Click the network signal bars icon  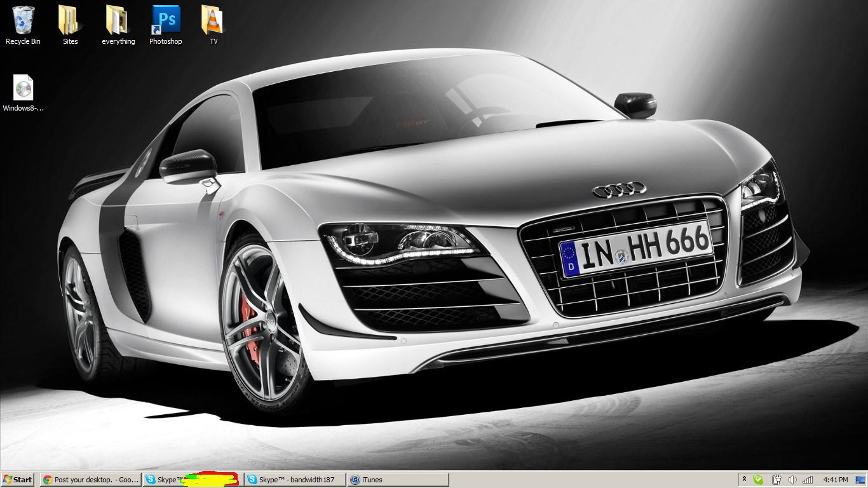808,480
